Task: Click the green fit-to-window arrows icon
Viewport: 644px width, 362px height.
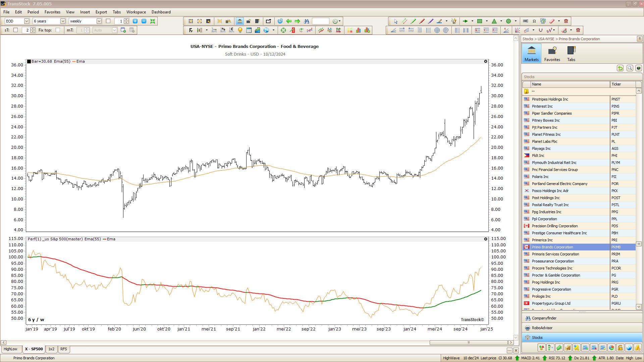Action: point(153,21)
